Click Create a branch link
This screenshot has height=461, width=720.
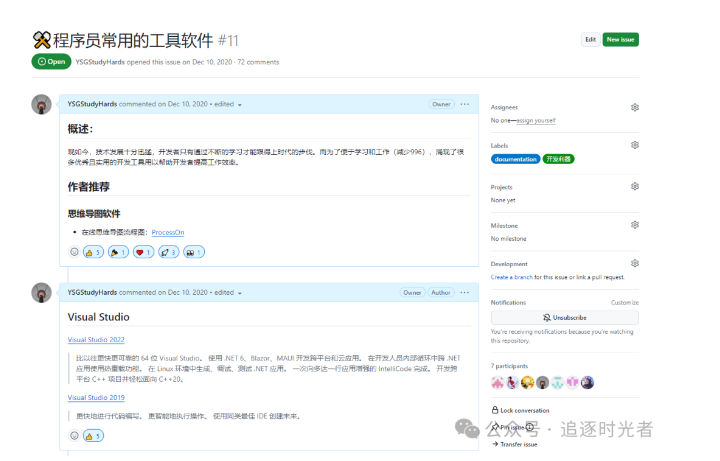pyautogui.click(x=512, y=277)
